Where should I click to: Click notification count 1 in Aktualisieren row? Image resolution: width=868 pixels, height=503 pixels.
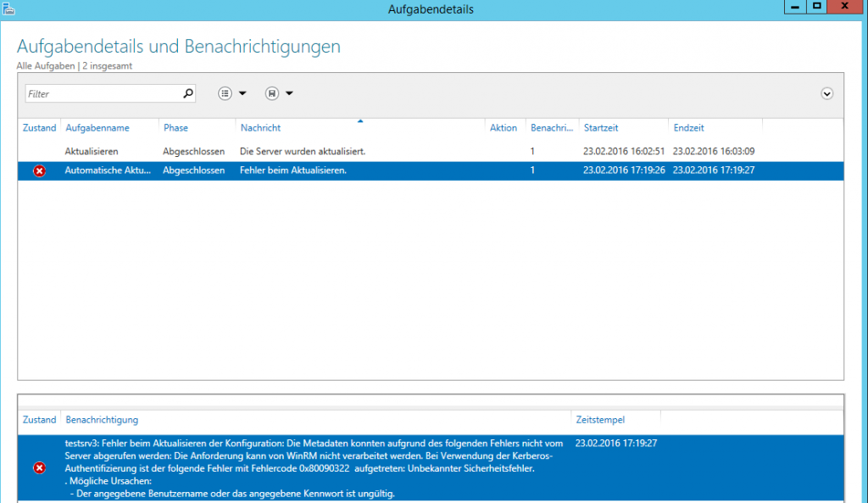click(532, 151)
